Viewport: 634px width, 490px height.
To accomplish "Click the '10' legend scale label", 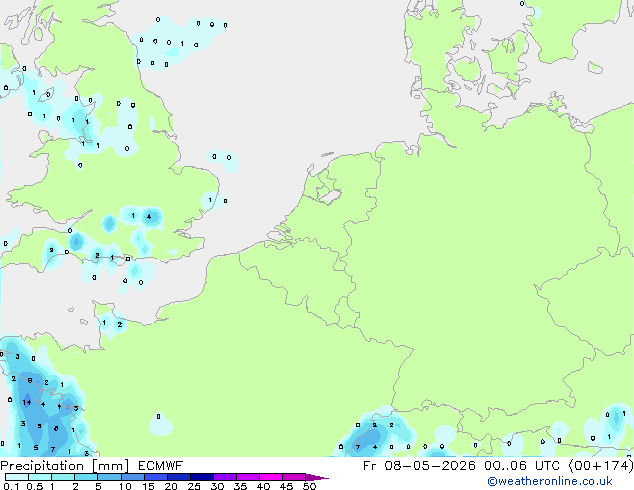I will pyautogui.click(x=125, y=486).
